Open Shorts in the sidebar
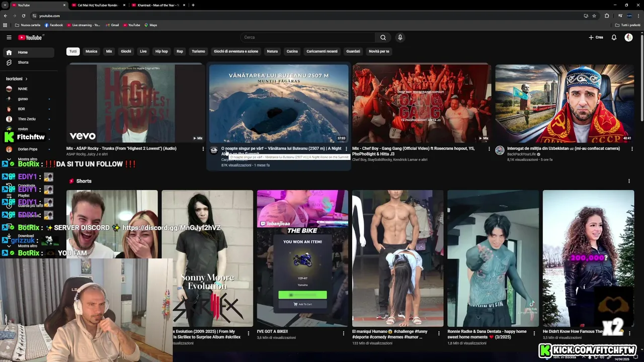Screen dimensions: 644x362 pyautogui.click(x=29, y=62)
